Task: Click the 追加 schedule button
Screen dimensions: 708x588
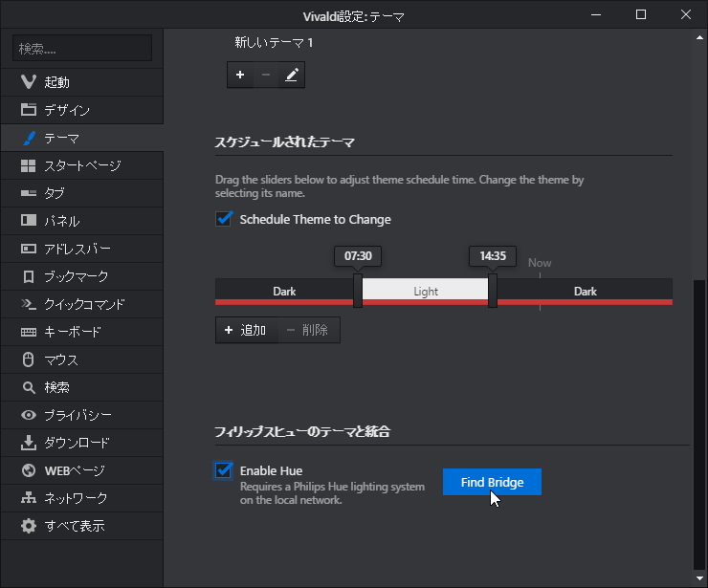Action: click(246, 330)
